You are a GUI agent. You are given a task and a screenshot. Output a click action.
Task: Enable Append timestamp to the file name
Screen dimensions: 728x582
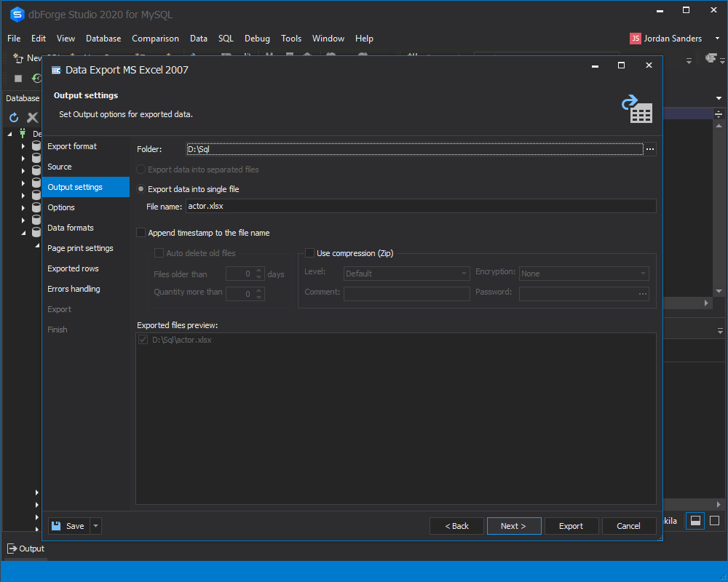(141, 233)
